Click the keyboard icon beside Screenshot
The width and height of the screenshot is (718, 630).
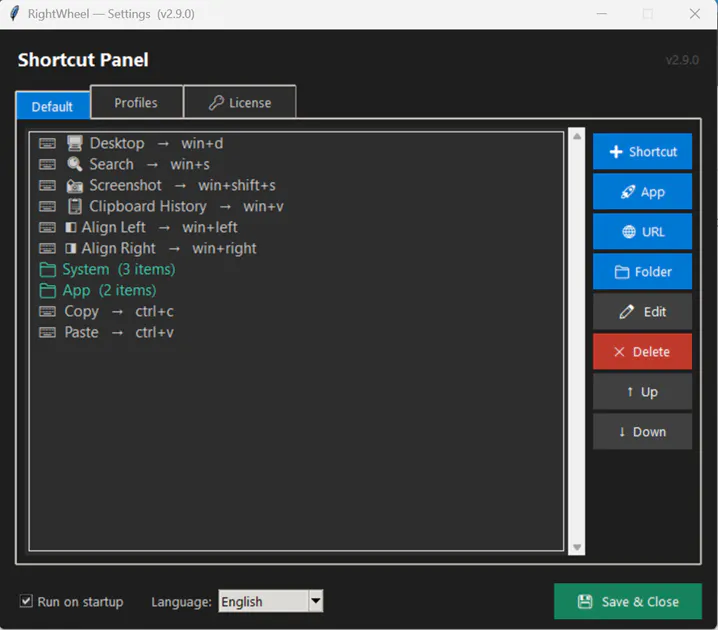47,185
